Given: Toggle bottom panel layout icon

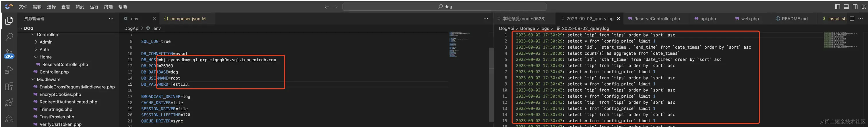Looking at the screenshot, I should (x=846, y=7).
